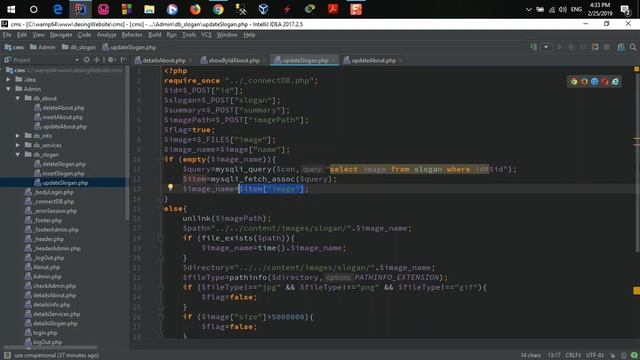Open the VCS menu
The width and height of the screenshot is (640, 360).
tap(206, 35)
